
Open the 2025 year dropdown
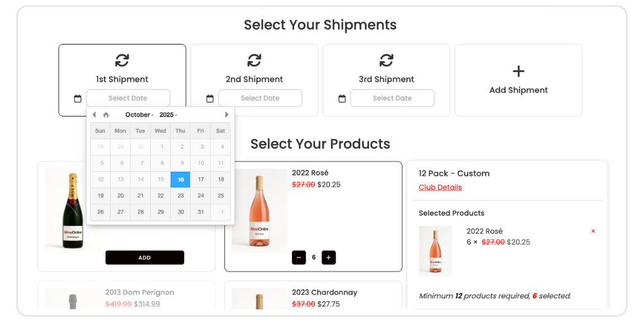click(x=168, y=115)
